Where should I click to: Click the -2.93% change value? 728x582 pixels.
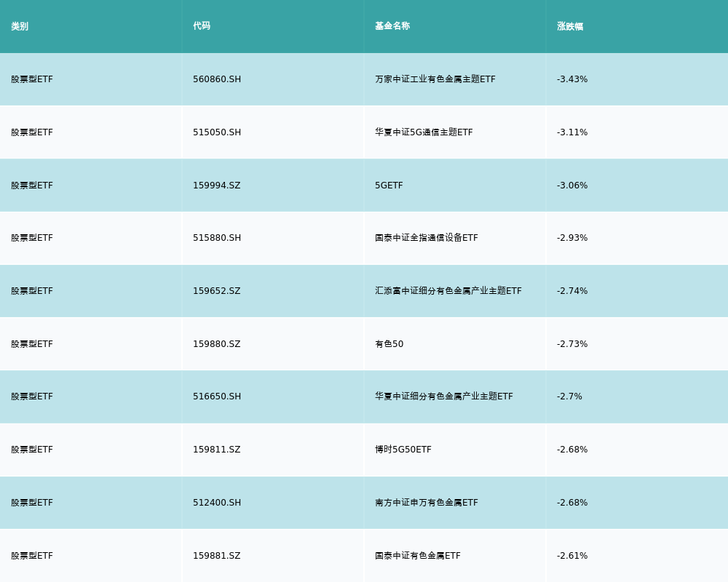pyautogui.click(x=572, y=238)
